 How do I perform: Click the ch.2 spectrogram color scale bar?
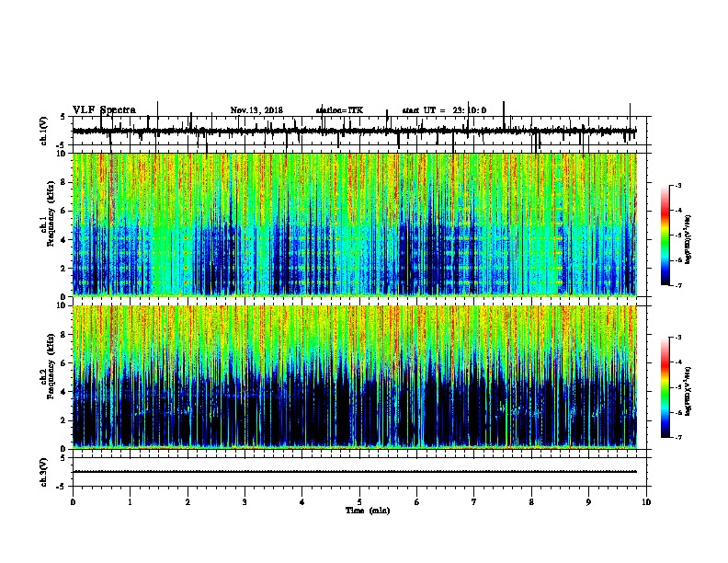coord(665,387)
